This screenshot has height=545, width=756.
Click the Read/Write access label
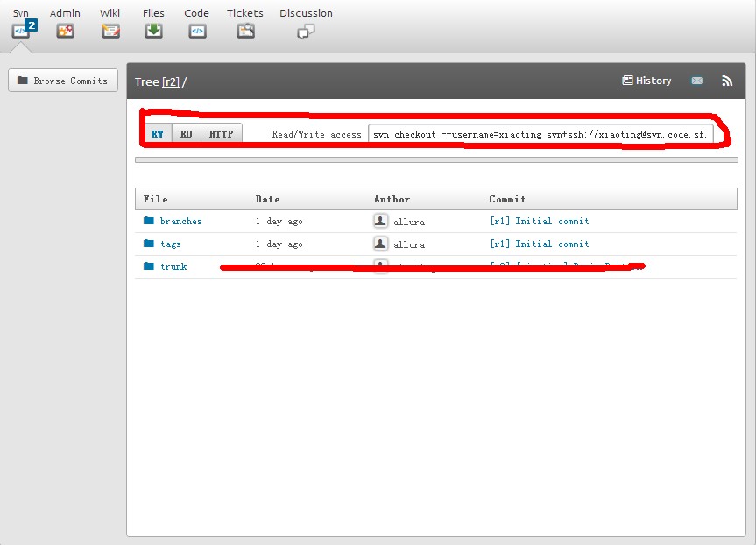(317, 134)
